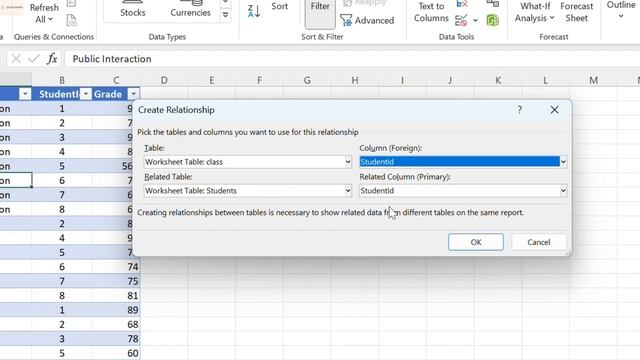Click the formula bar containing Public Interaction
Image resolution: width=640 pixels, height=360 pixels.
(x=351, y=59)
